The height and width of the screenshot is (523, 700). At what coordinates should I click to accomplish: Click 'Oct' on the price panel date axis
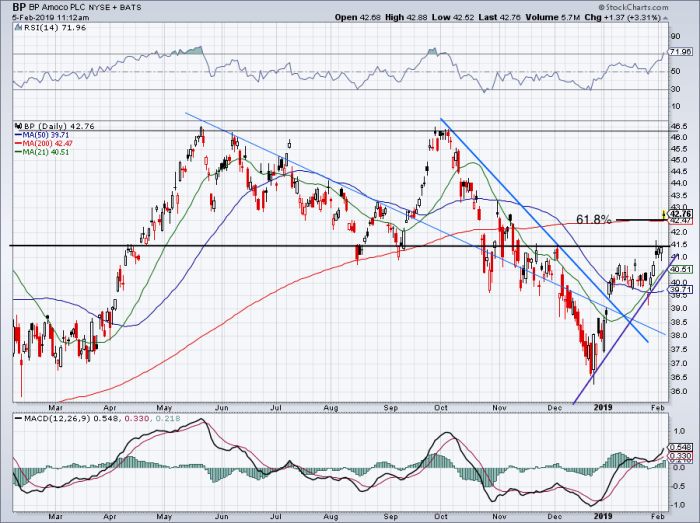point(441,407)
